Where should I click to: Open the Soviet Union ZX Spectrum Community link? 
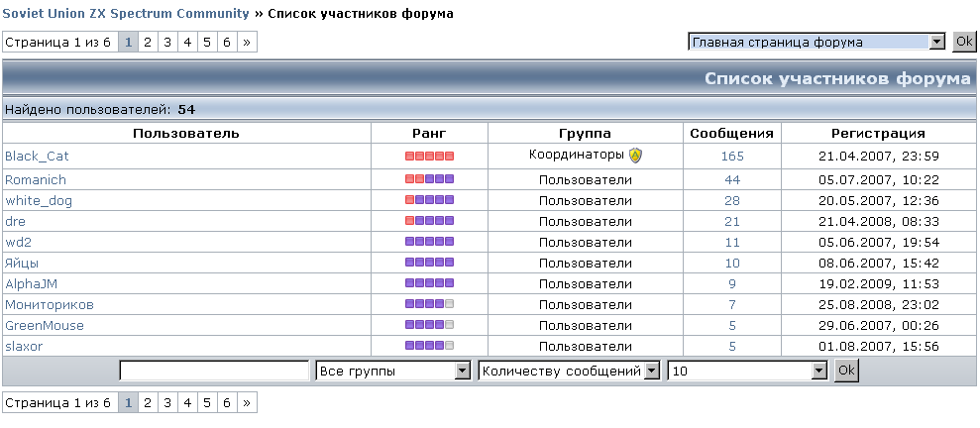[x=127, y=14]
